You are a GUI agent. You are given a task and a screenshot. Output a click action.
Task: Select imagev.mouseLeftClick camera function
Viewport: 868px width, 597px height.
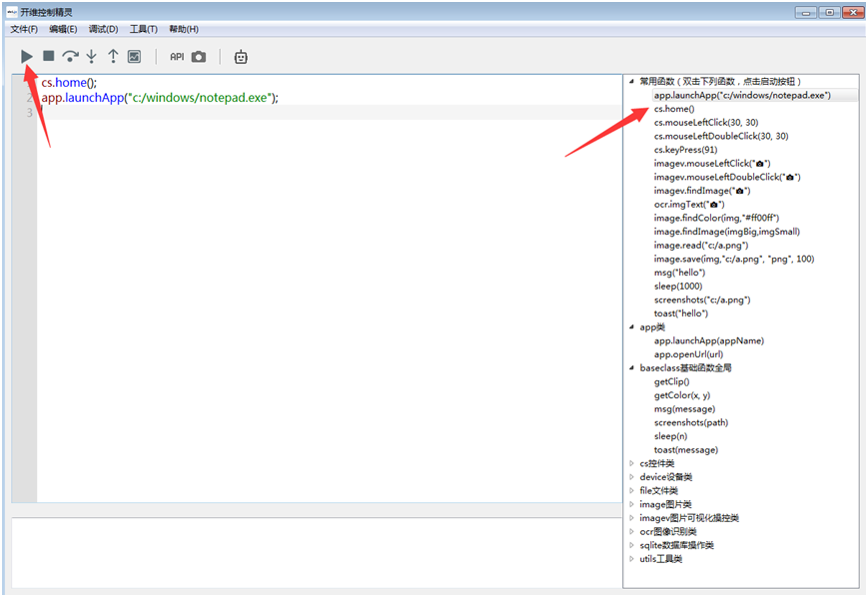pyautogui.click(x=712, y=163)
